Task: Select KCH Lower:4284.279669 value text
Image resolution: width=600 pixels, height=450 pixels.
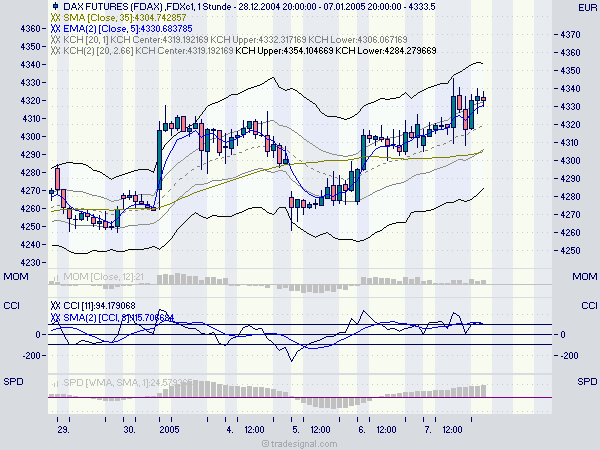Action: [386, 51]
